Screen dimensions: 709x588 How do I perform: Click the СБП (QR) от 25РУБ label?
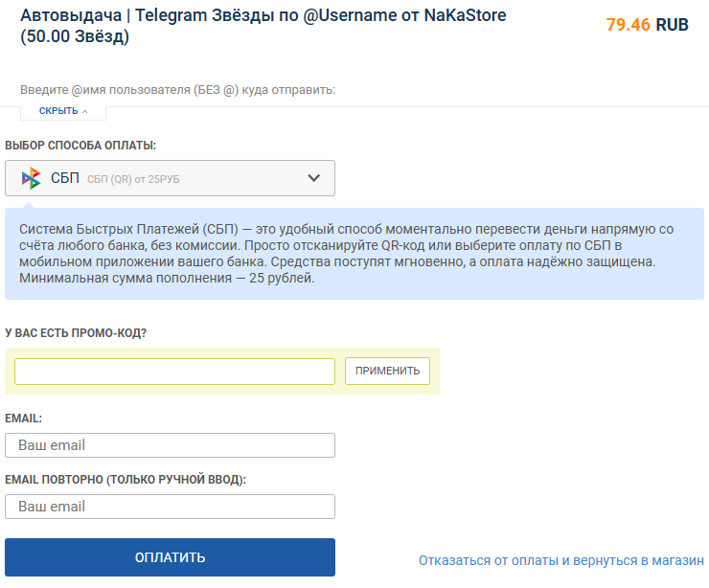[133, 179]
